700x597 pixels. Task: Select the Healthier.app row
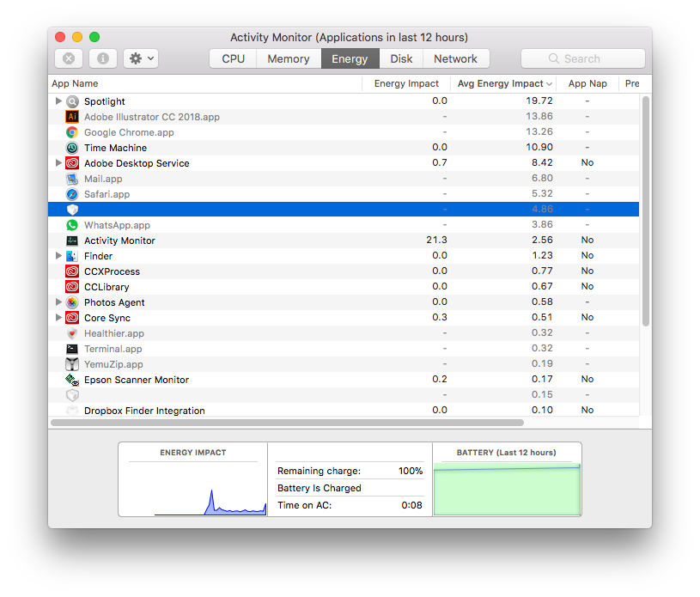(344, 333)
